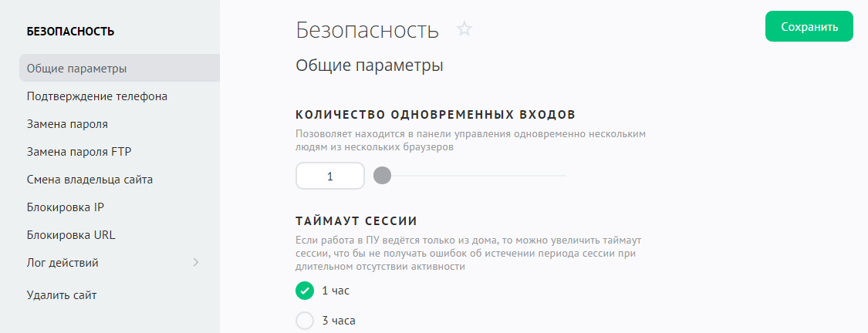The image size is (868, 333).
Task: Click the green Сохранить button
Action: (809, 27)
